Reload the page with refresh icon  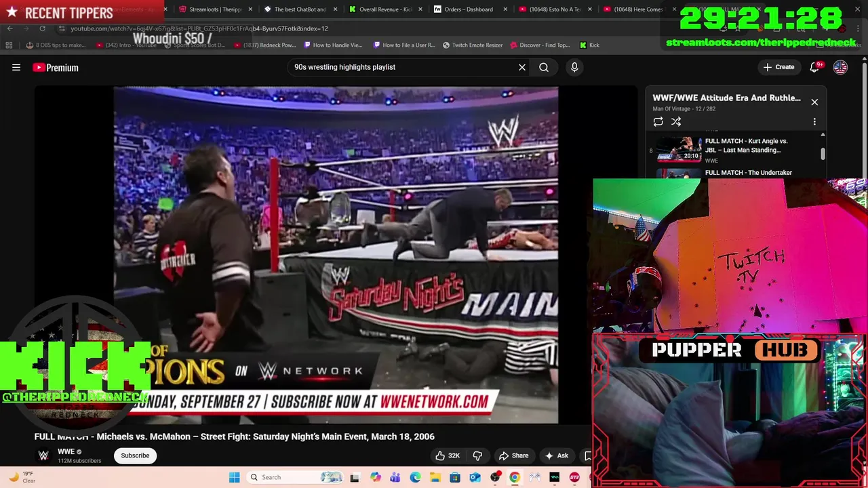[42, 28]
